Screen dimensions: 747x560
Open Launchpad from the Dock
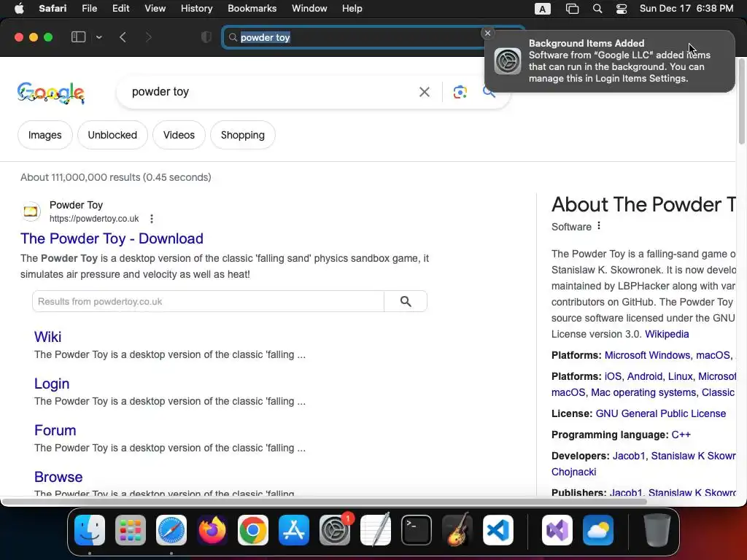coord(131,530)
